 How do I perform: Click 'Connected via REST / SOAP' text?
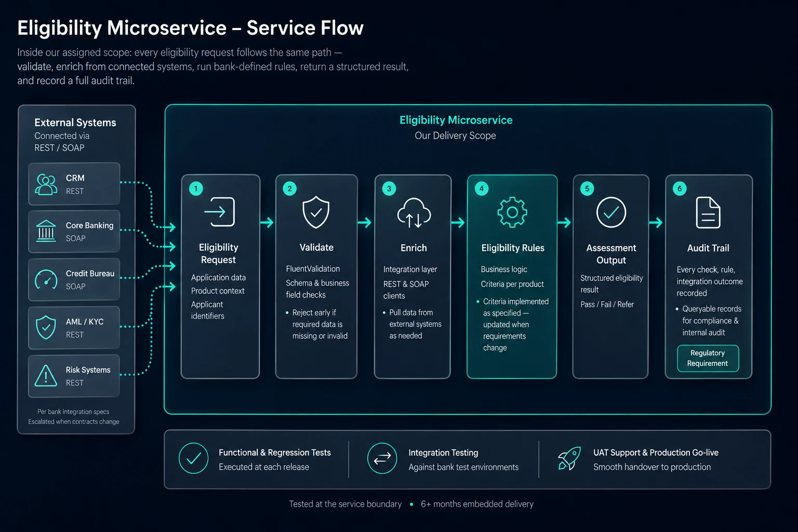(x=62, y=142)
